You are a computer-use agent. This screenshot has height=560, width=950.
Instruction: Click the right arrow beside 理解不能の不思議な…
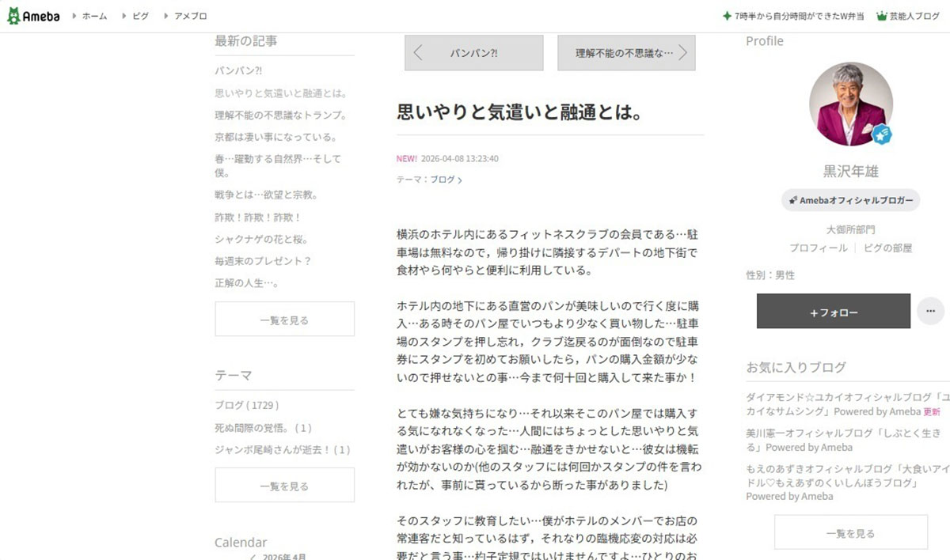(x=682, y=52)
